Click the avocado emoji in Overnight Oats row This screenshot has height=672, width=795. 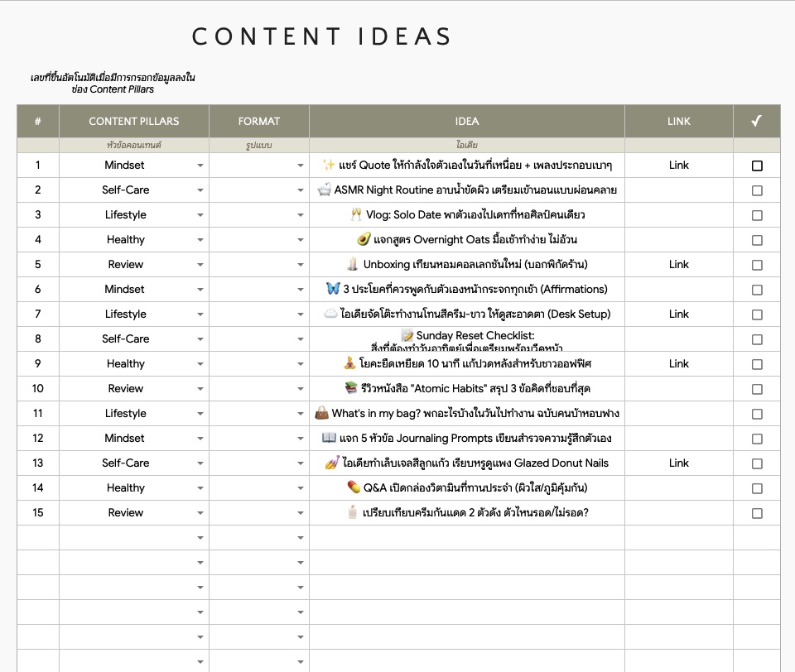[x=364, y=239]
